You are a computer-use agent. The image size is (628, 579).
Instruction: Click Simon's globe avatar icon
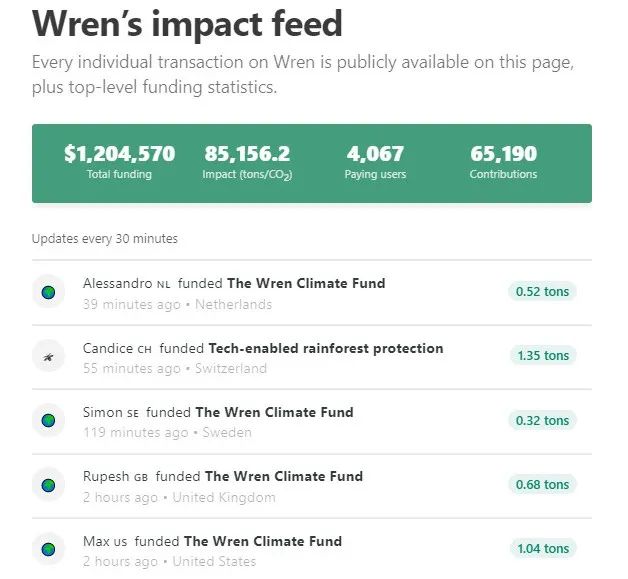point(48,421)
